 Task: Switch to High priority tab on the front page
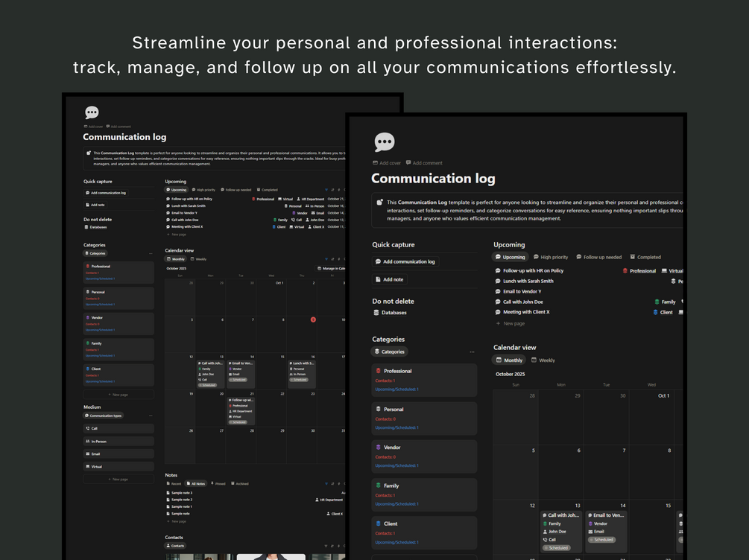551,257
